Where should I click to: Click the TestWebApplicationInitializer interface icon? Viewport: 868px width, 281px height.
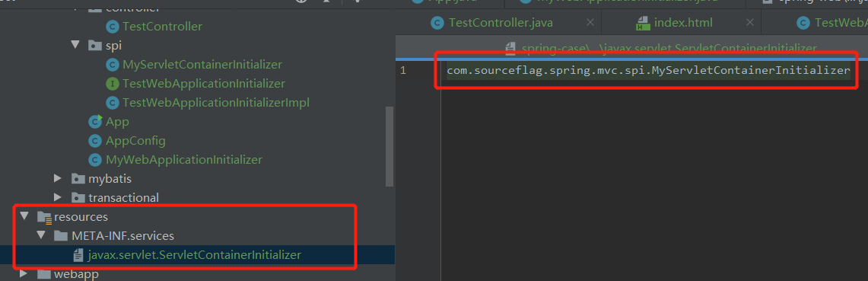[x=113, y=84]
